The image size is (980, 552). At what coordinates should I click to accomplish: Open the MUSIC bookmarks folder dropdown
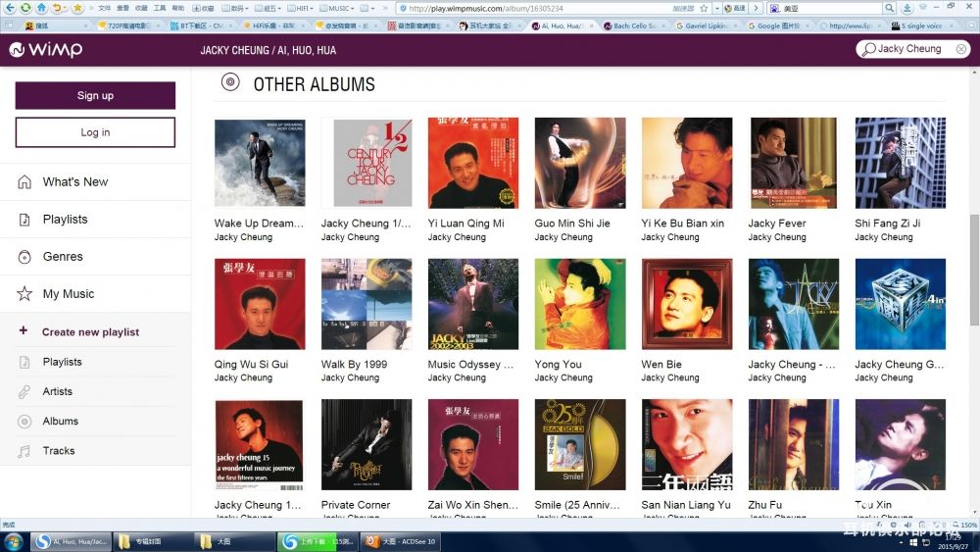coord(337,8)
